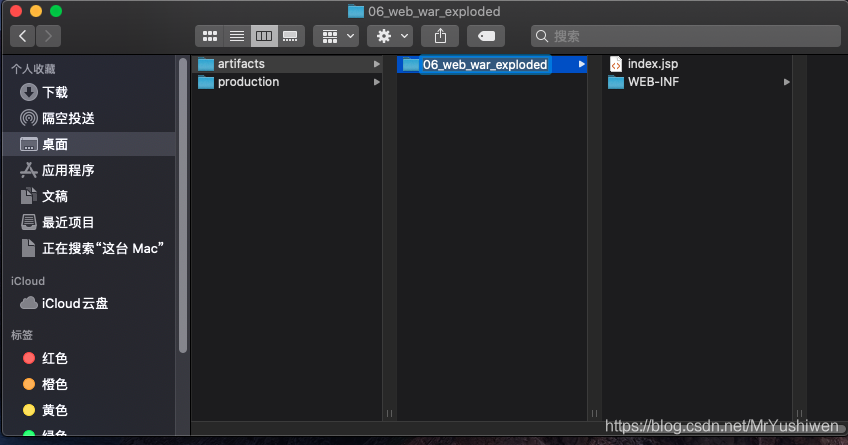The image size is (848, 445).
Task: Click the saved search document icon
Action: (x=28, y=248)
